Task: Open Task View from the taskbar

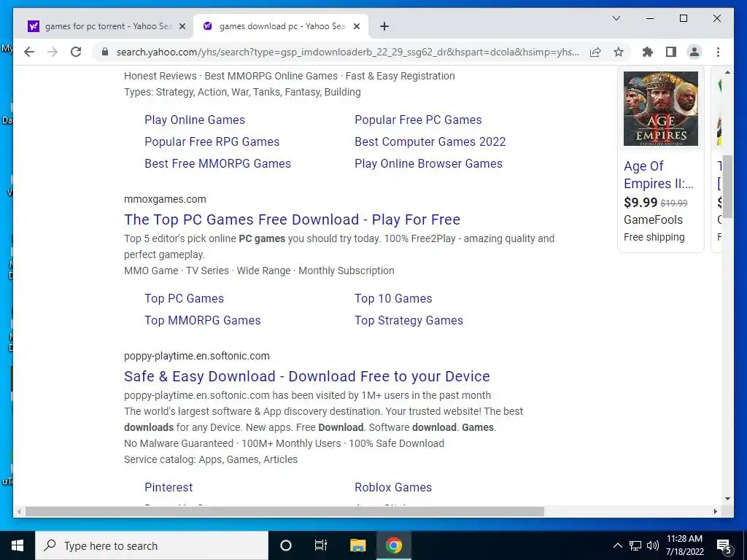Action: click(x=321, y=545)
